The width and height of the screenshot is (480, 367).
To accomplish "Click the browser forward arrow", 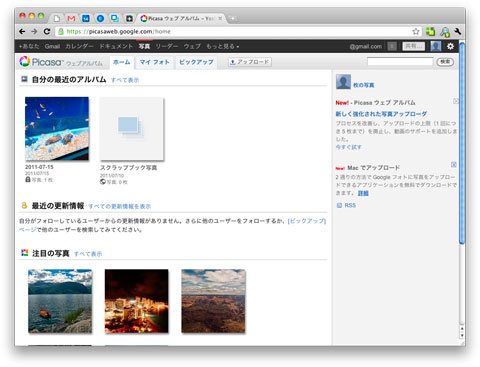I will (34, 32).
